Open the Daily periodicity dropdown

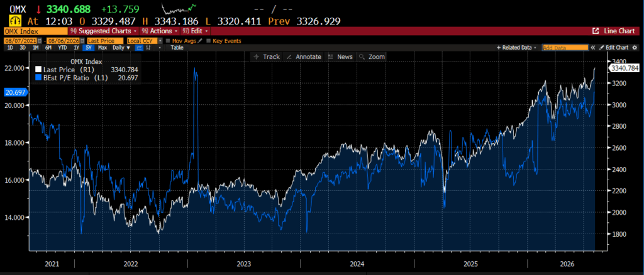(x=121, y=48)
